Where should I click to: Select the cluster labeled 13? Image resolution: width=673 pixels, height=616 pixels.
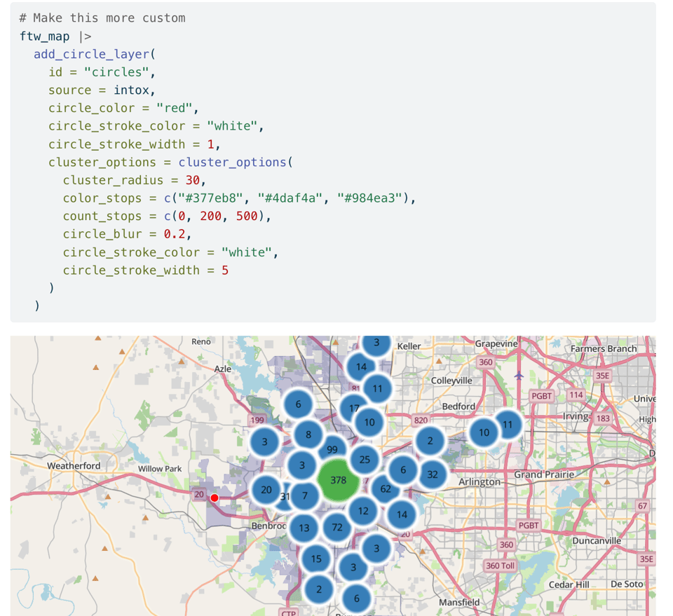tap(304, 528)
